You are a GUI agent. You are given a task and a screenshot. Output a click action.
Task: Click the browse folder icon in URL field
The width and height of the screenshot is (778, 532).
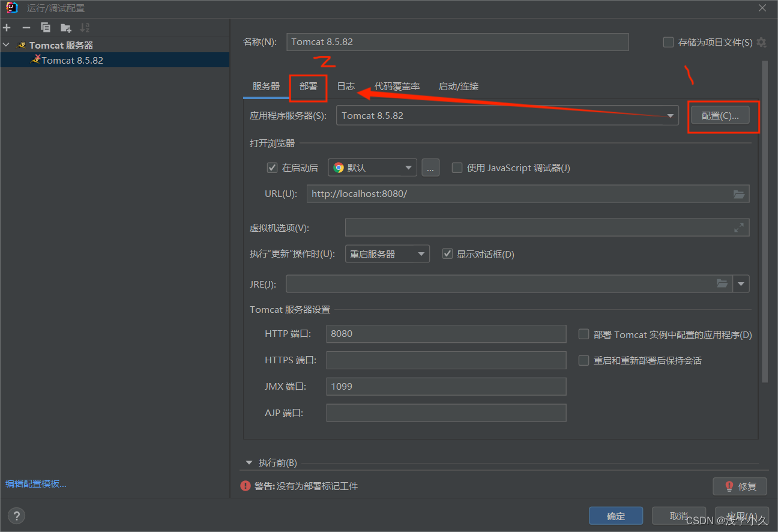tap(739, 194)
